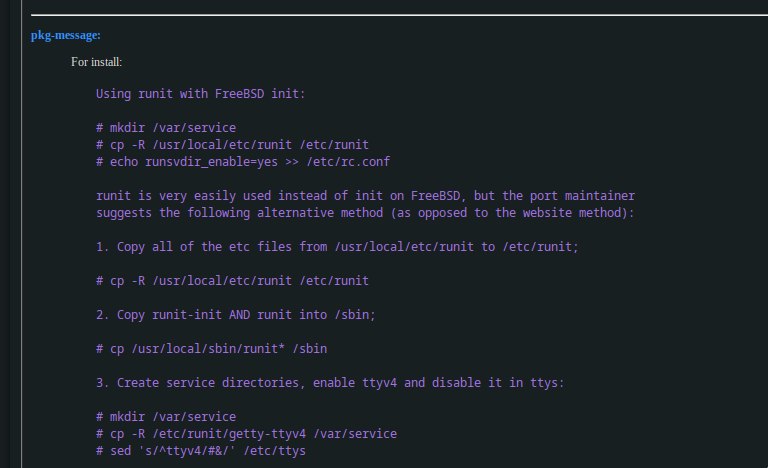The image size is (768, 468).
Task: Click '/etc/runit;' at the end of step 1
Action: tap(540, 246)
